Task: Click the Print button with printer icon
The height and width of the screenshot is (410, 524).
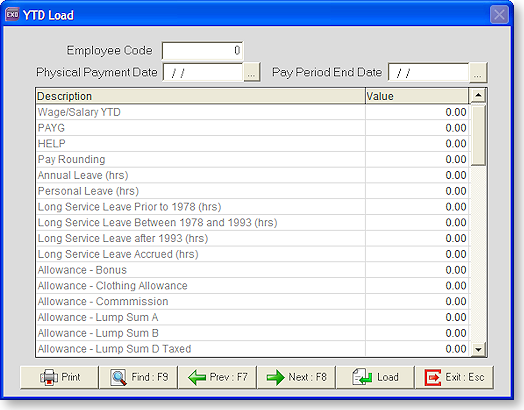Action: (59, 377)
